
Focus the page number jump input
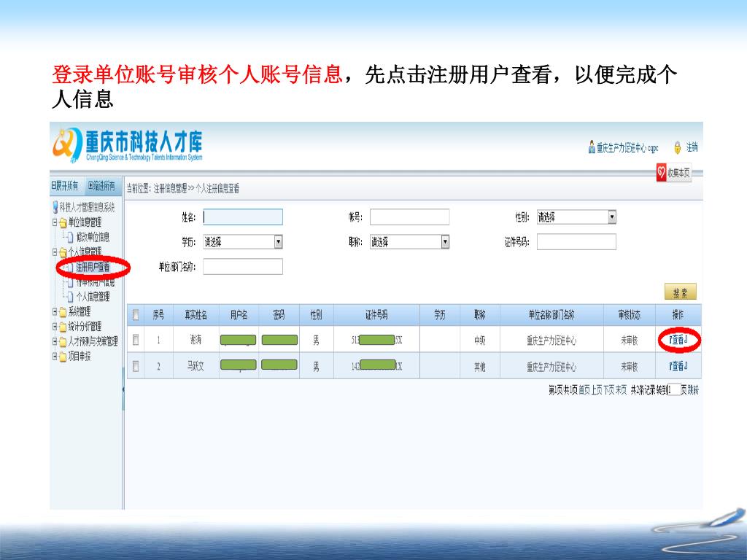tap(673, 391)
